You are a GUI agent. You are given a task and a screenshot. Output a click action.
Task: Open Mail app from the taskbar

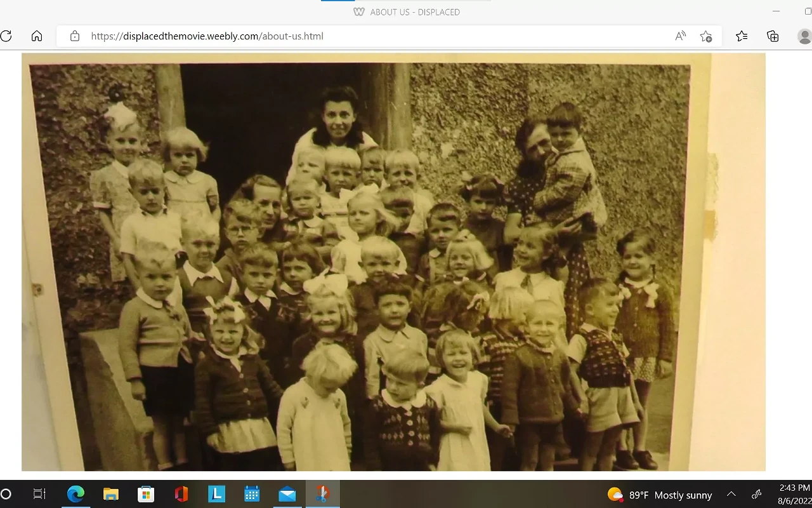[287, 494]
